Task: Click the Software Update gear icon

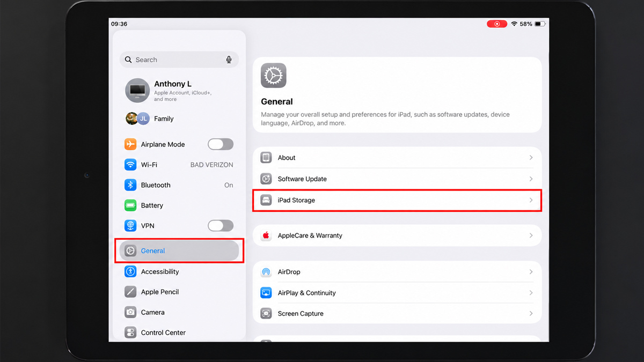Action: click(x=266, y=179)
